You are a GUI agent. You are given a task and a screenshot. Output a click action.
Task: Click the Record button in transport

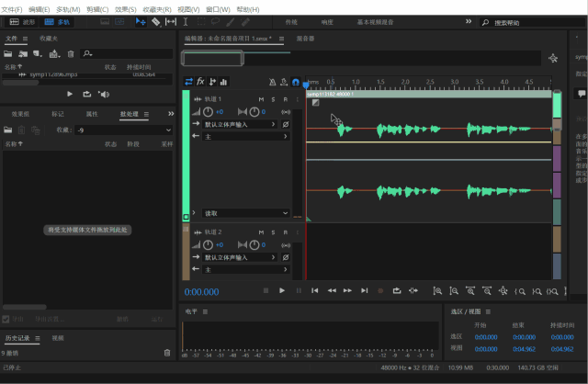(x=380, y=290)
